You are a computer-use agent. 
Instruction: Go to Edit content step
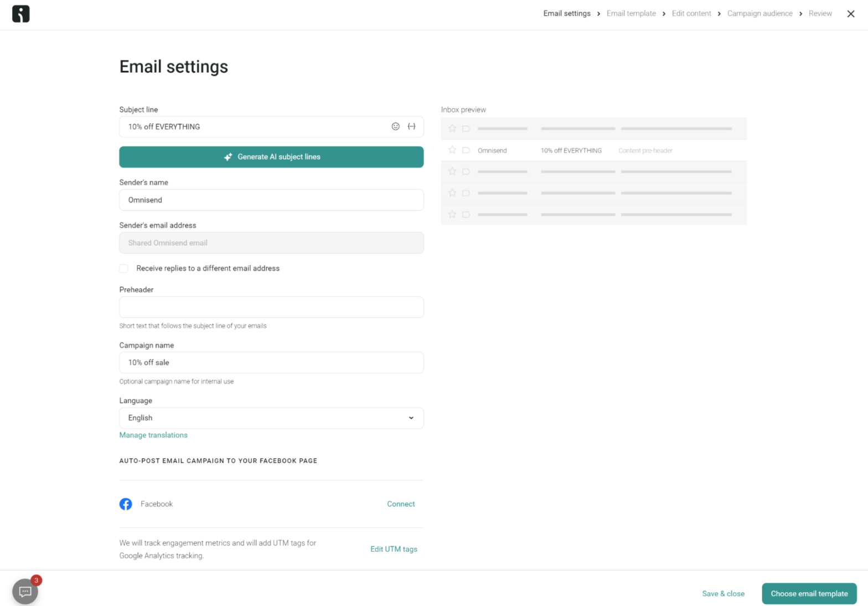pyautogui.click(x=691, y=13)
